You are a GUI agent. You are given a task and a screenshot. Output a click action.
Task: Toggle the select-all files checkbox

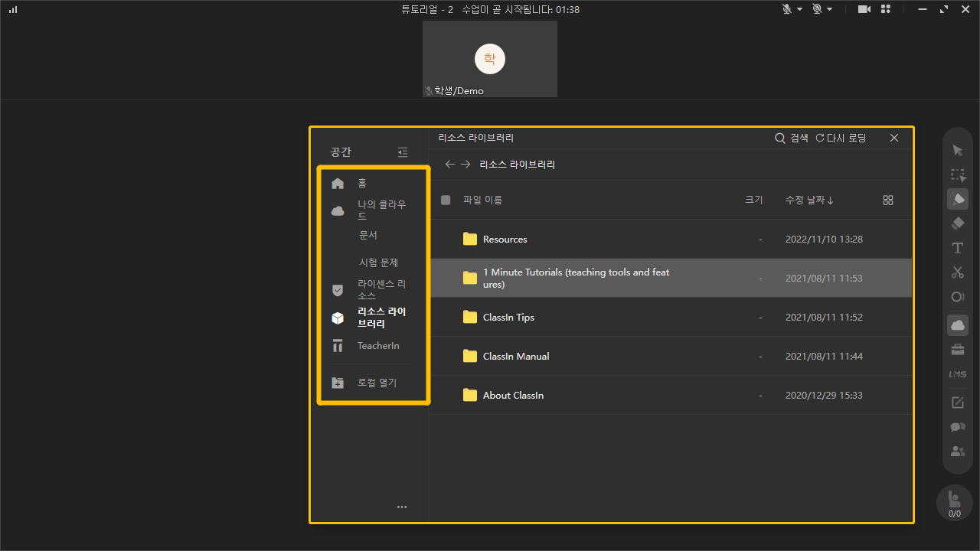446,200
